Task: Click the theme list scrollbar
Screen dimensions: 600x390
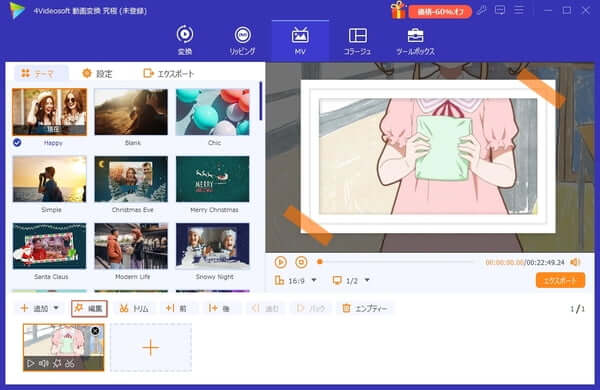Action: click(x=261, y=101)
